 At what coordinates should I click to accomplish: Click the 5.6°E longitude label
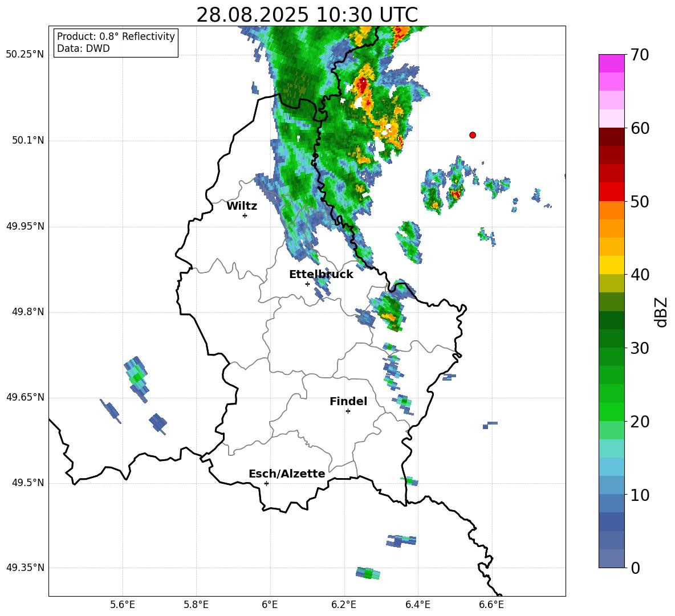[123, 605]
